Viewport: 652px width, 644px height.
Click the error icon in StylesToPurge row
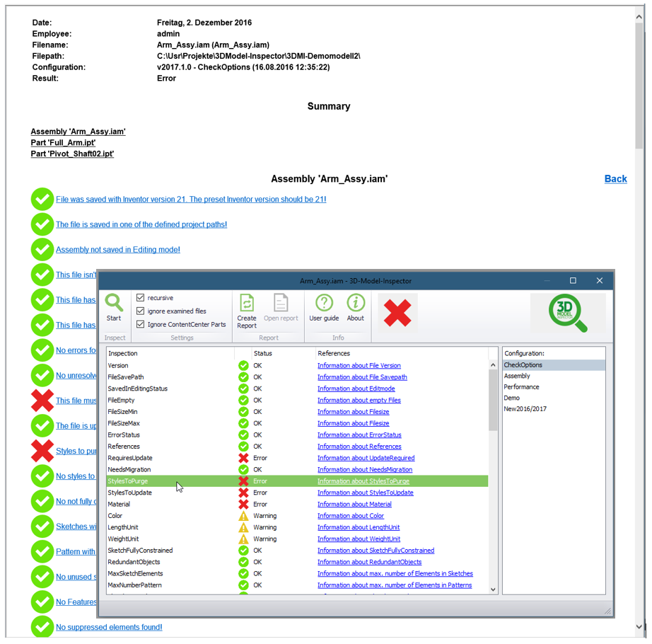pyautogui.click(x=243, y=481)
